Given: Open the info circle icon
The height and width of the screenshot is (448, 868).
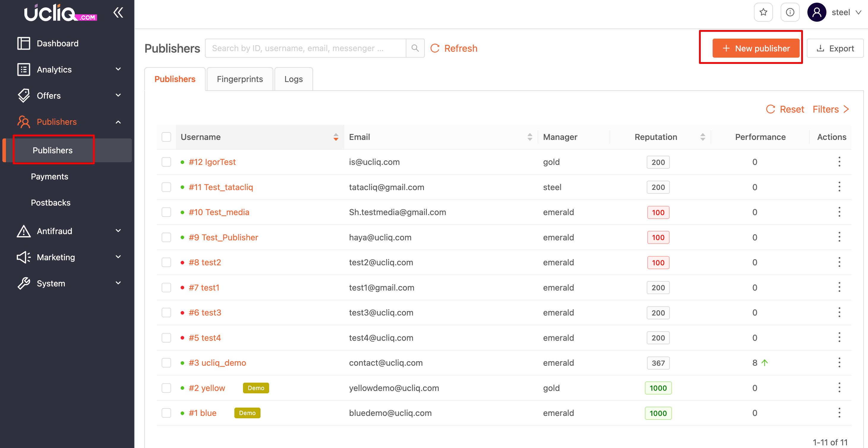Looking at the screenshot, I should tap(790, 12).
